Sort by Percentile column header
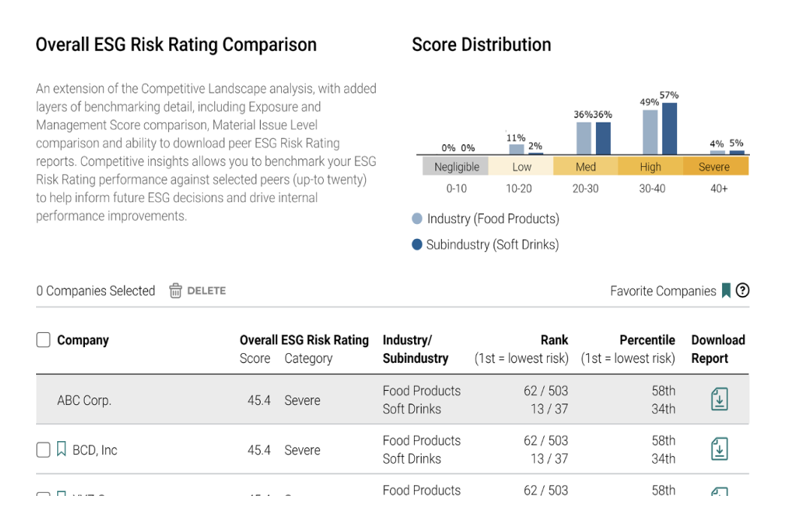The height and width of the screenshot is (532, 786). 647,340
